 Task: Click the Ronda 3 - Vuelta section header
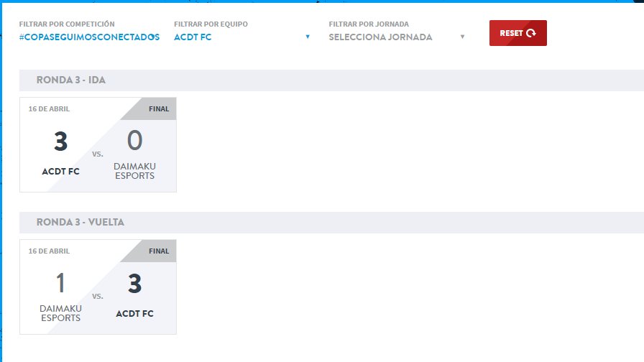pyautogui.click(x=331, y=223)
